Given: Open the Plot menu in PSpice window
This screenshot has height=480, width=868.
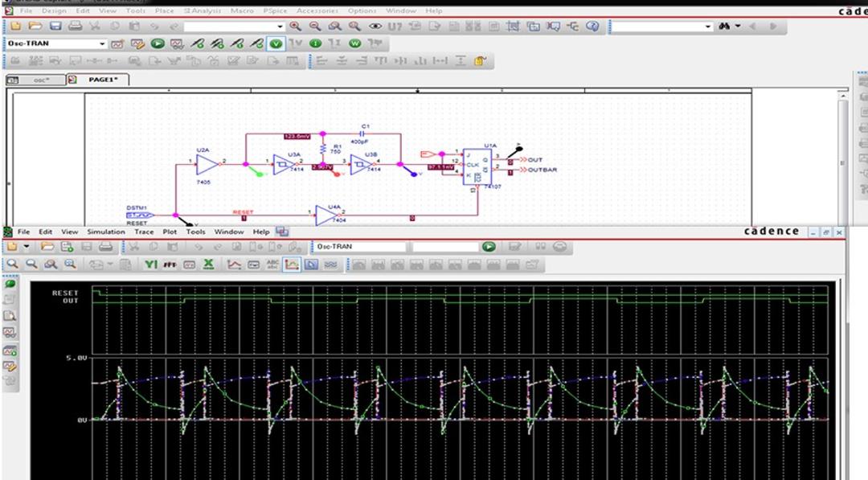Looking at the screenshot, I should point(170,232).
